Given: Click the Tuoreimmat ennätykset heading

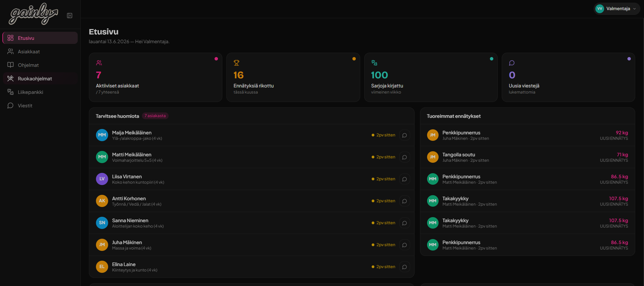Looking at the screenshot, I should pos(453,116).
